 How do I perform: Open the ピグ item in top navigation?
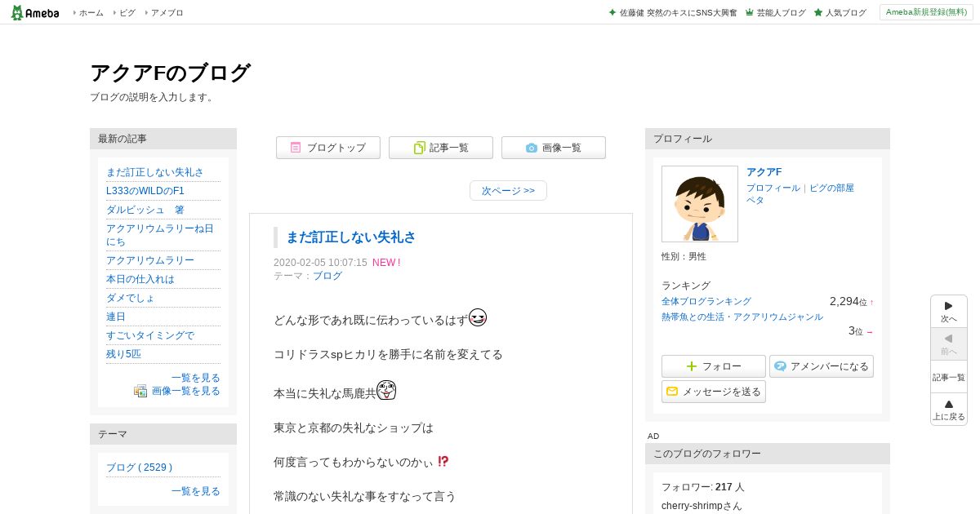(x=127, y=13)
